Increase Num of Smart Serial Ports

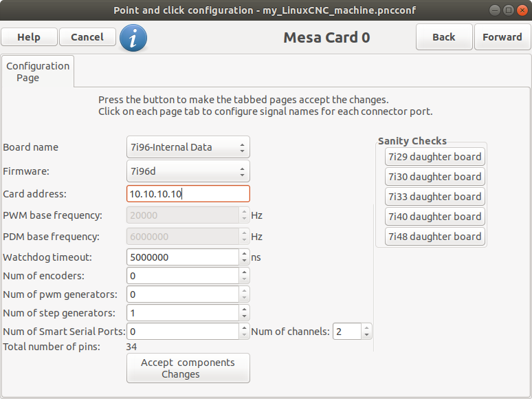pyautogui.click(x=244, y=327)
